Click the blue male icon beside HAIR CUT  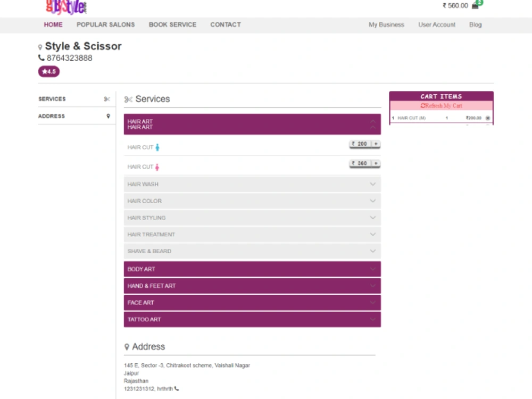click(x=157, y=147)
